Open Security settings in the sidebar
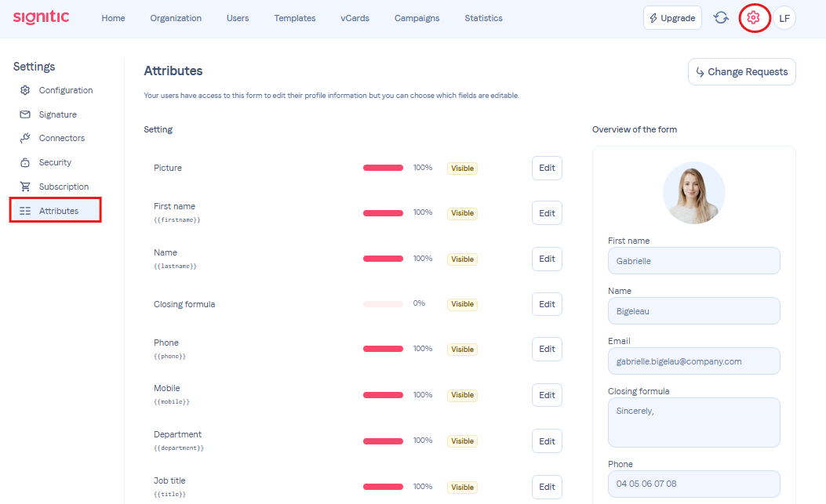This screenshot has width=826, height=504. pos(55,162)
